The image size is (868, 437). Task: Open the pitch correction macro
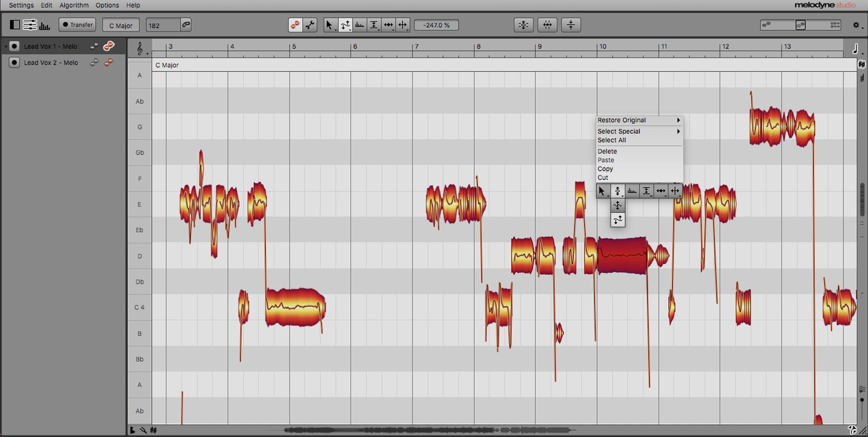(x=523, y=25)
